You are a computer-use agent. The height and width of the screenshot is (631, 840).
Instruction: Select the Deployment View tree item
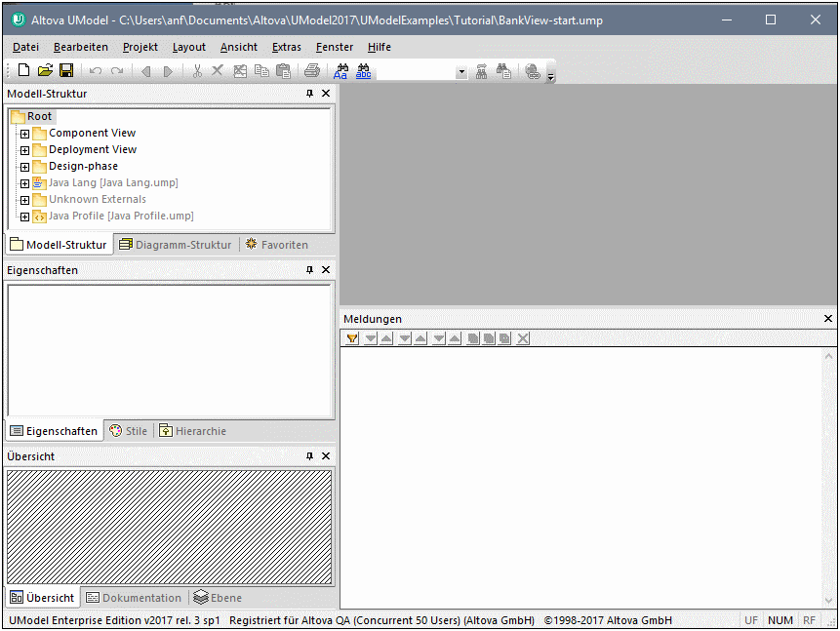point(93,150)
